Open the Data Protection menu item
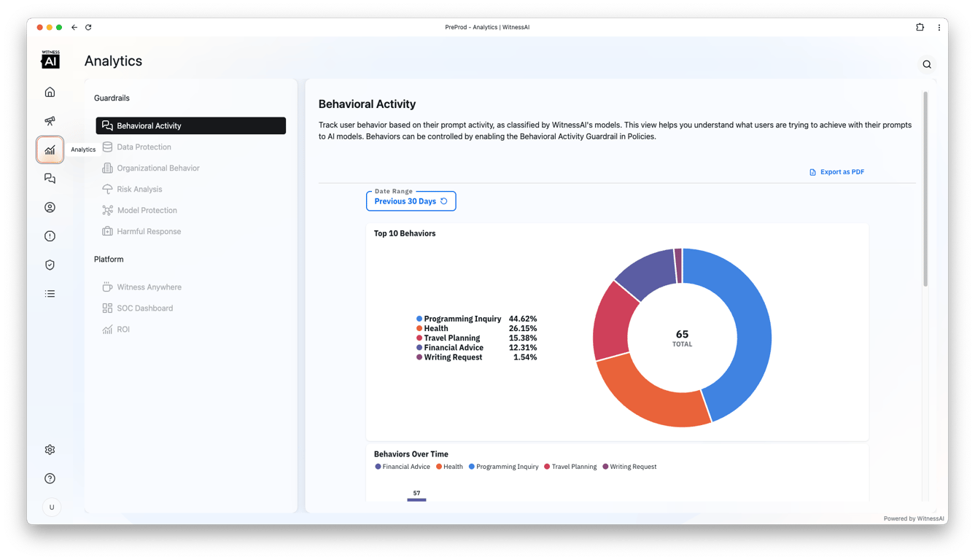The width and height of the screenshot is (975, 560). point(191,147)
